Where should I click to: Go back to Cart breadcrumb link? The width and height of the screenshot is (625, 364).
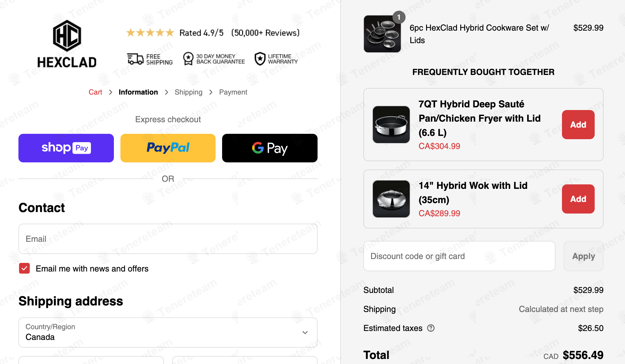coord(95,92)
